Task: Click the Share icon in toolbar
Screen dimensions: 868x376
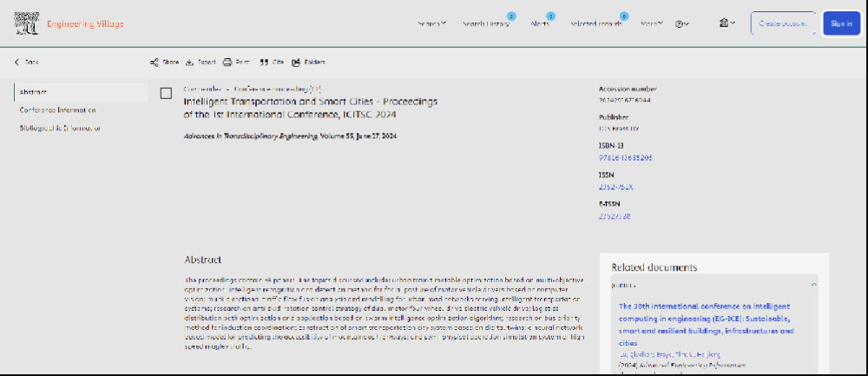Action: click(x=155, y=63)
